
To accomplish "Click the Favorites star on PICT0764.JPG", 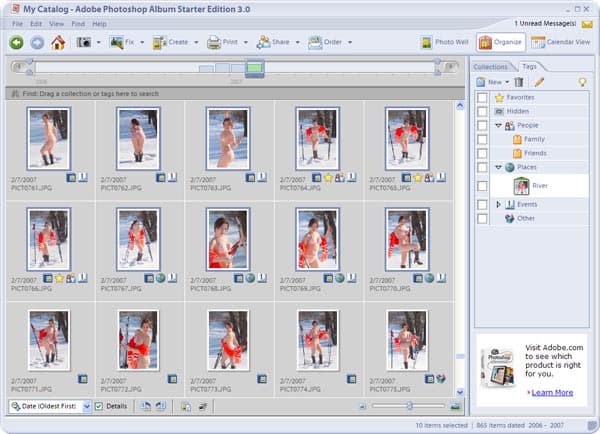I will point(328,178).
